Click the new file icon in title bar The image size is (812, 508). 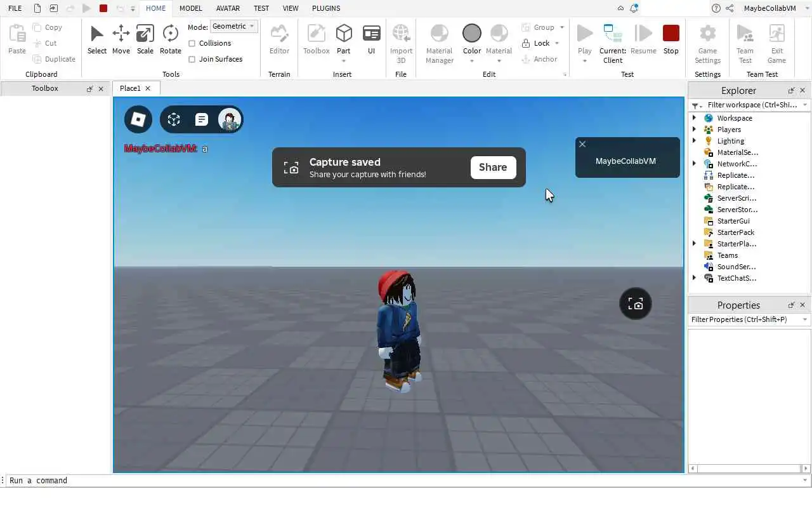[37, 8]
